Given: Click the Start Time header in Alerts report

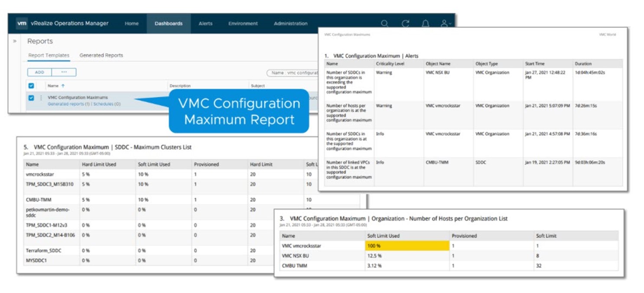Looking at the screenshot, I should pos(535,64).
